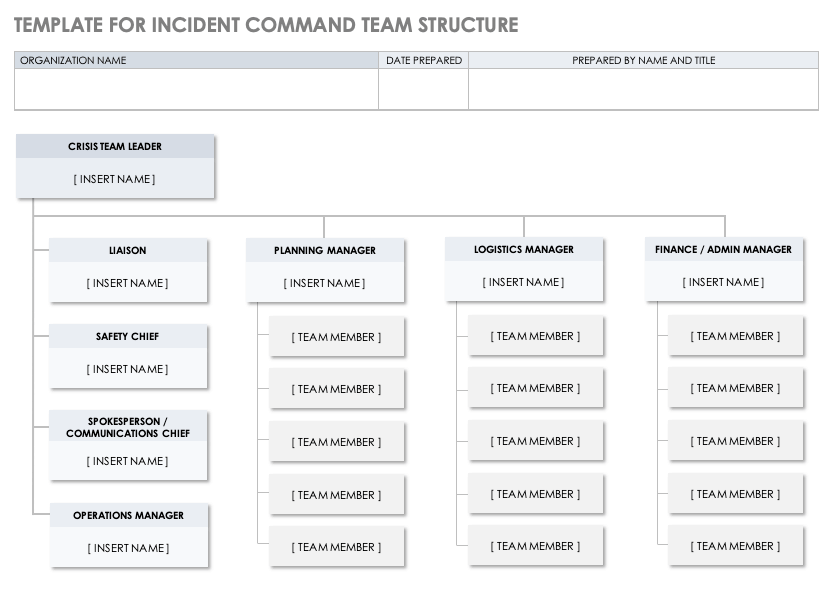The height and width of the screenshot is (595, 832).
Task: Select the Operations Manager heading box
Action: [x=128, y=516]
